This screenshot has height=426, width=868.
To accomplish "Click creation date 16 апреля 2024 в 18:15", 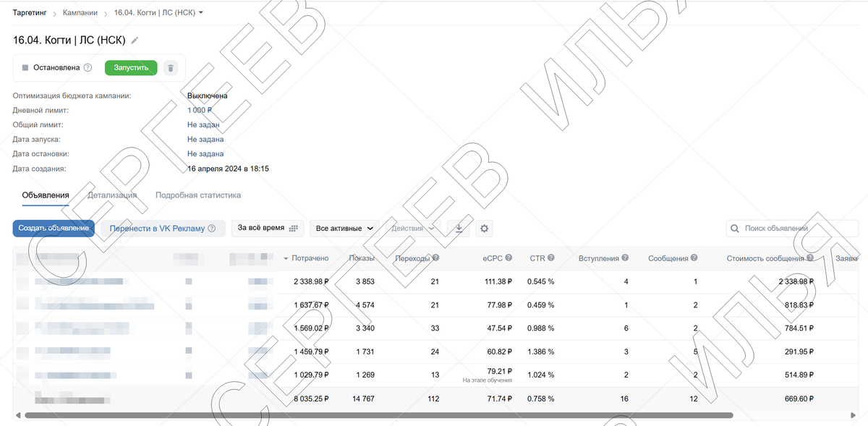I will pos(228,169).
